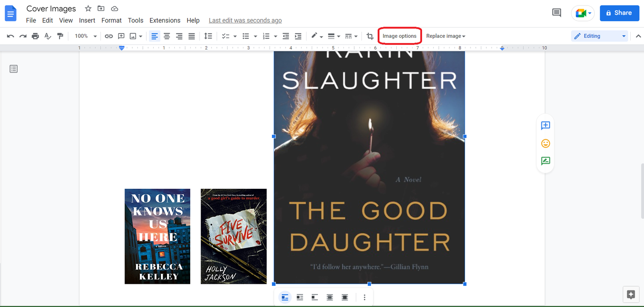The width and height of the screenshot is (644, 307).
Task: Click the Image options button
Action: [x=400, y=36]
